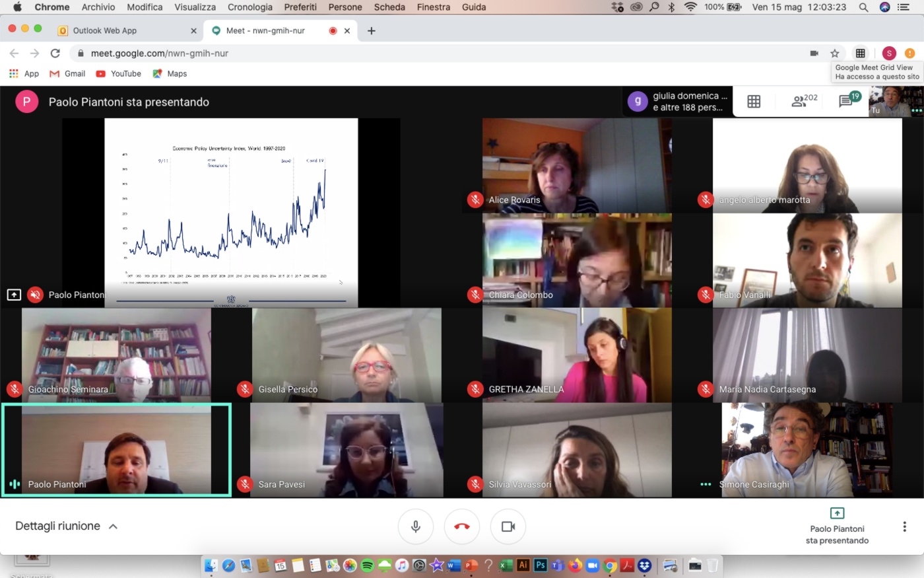Open the three-dot more options menu
Viewport: 924px width, 578px height.
click(904, 526)
